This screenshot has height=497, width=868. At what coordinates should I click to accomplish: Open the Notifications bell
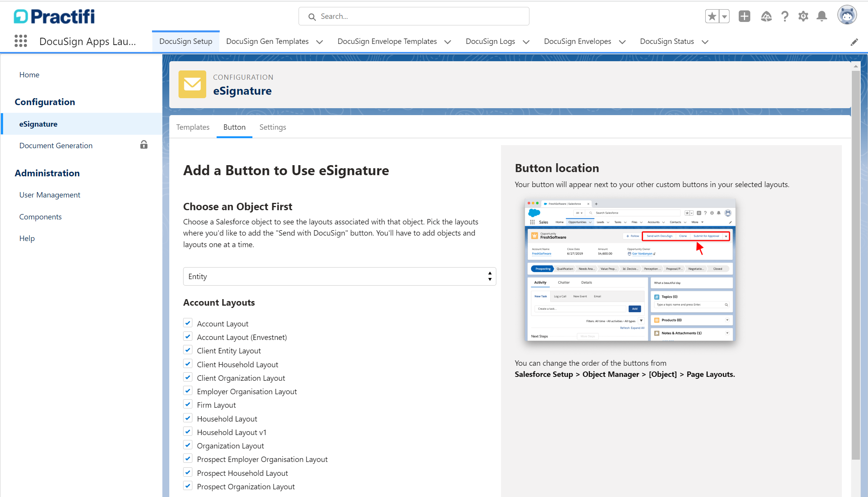(x=822, y=16)
